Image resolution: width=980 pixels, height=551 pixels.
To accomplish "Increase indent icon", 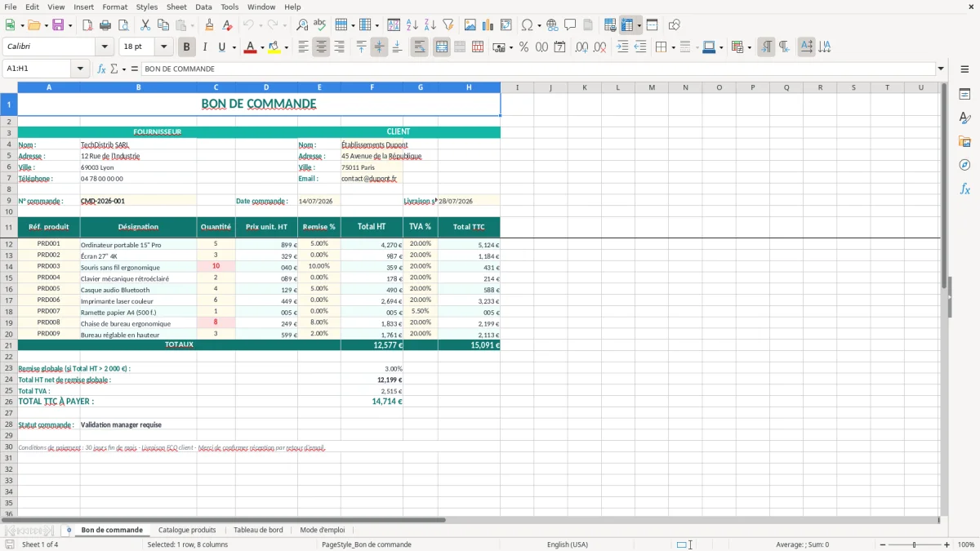I will pyautogui.click(x=622, y=47).
